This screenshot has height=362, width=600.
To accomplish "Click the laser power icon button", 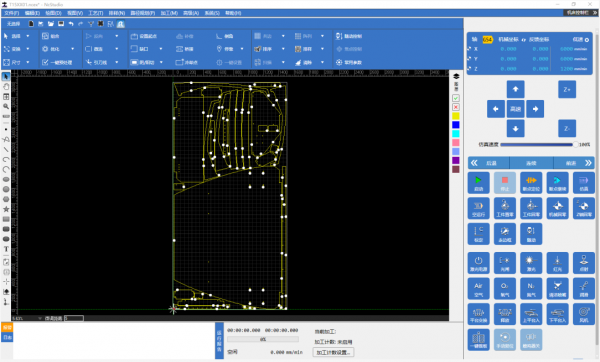I will pos(478,263).
